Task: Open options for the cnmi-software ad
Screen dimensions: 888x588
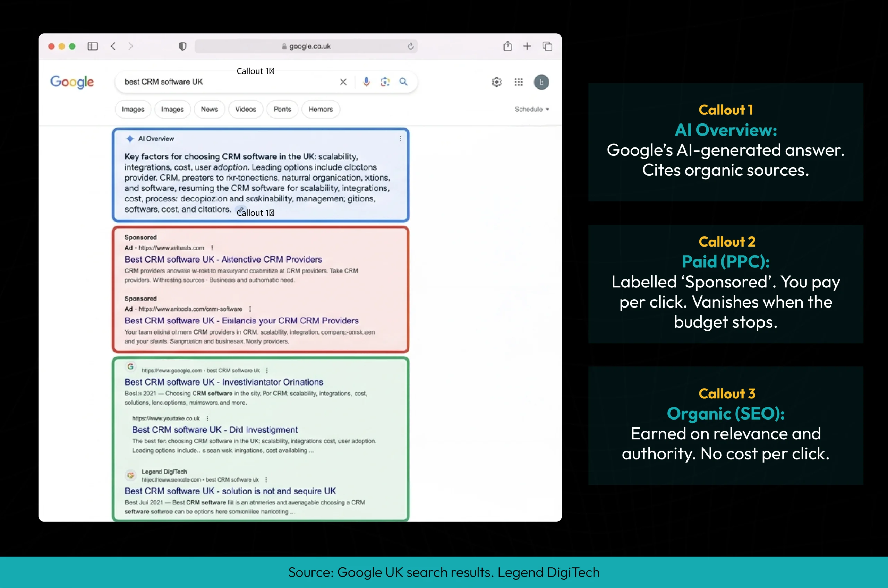Action: coord(250,309)
